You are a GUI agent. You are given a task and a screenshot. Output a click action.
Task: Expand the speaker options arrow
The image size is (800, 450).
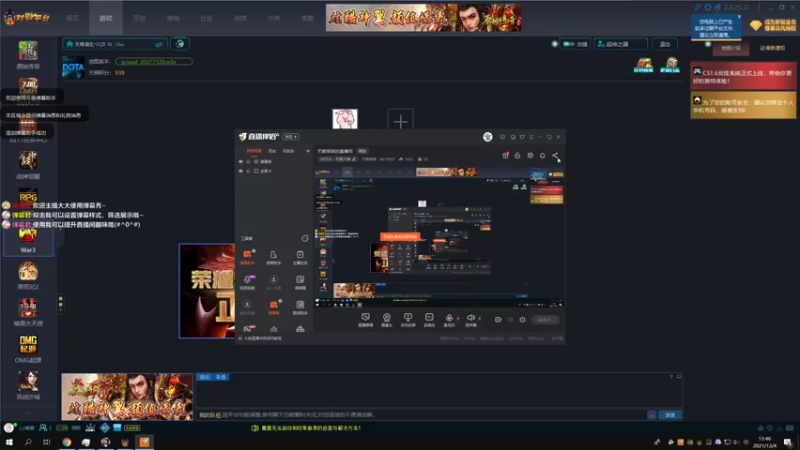[x=479, y=318]
